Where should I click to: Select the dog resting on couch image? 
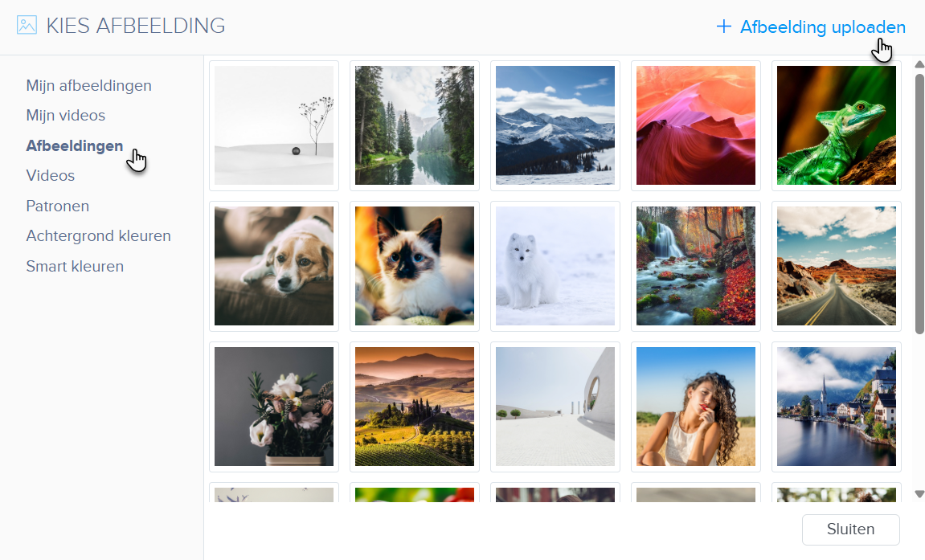(274, 266)
